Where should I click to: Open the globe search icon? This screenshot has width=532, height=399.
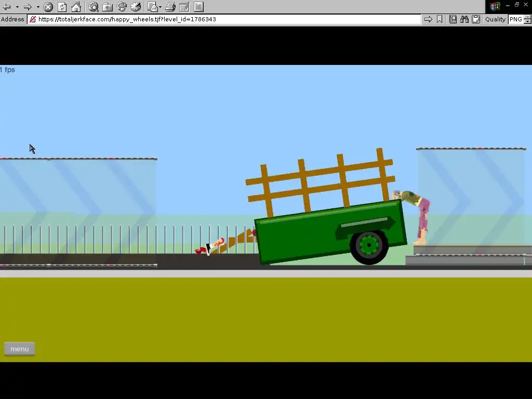click(94, 7)
